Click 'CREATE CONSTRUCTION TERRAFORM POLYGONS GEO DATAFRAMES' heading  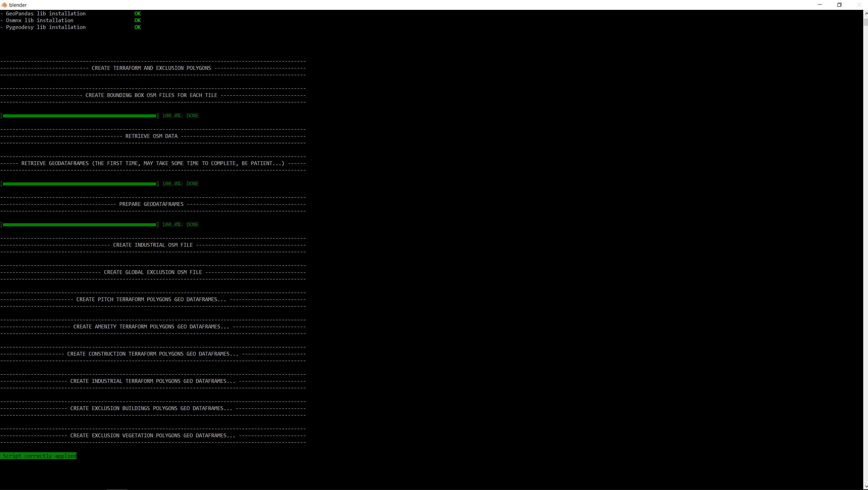pos(153,354)
